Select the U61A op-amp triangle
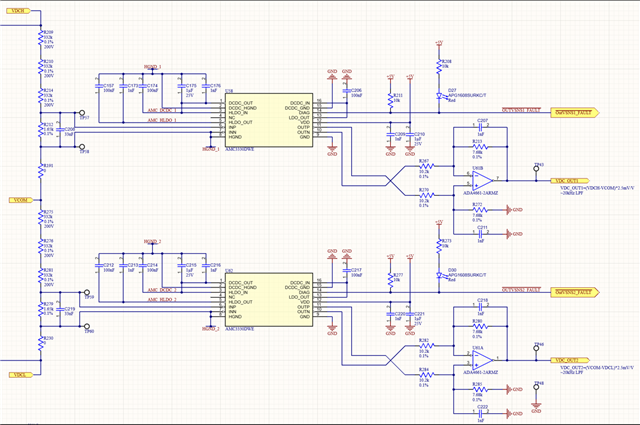Screen dimensions: 640x425 pos(482,360)
